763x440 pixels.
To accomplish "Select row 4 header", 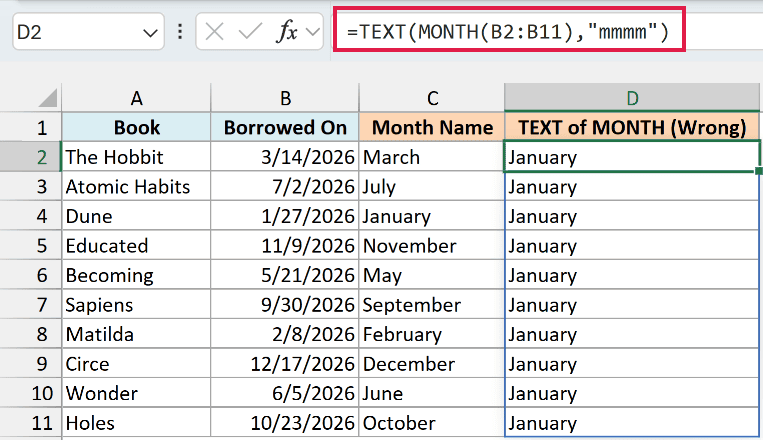I will point(31,216).
